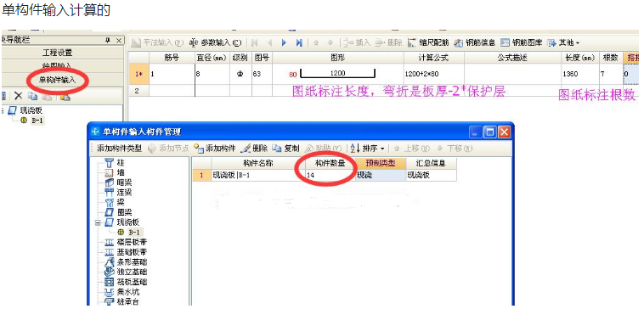Select 圈梁 component type in the dialog tree
This screenshot has height=309, width=644.
(119, 212)
